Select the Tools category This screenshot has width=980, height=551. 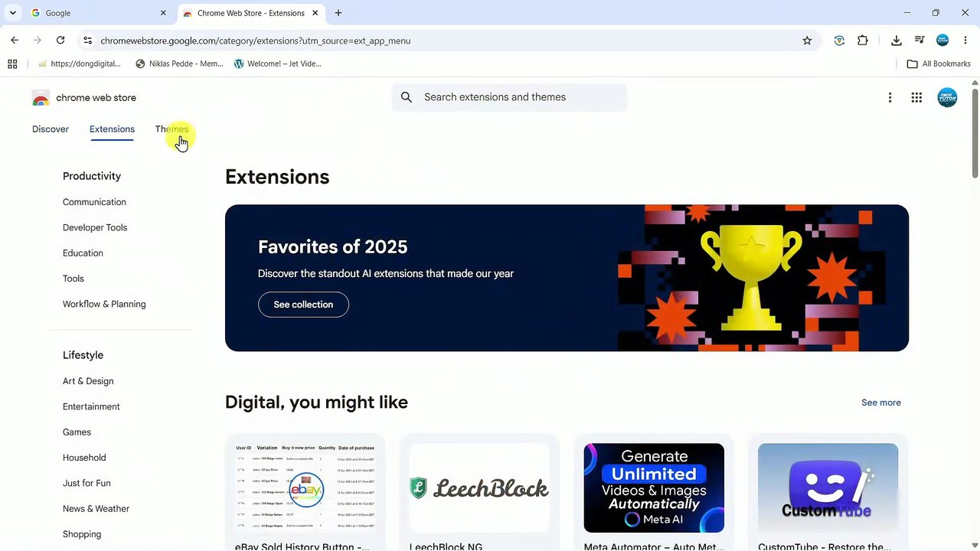73,279
